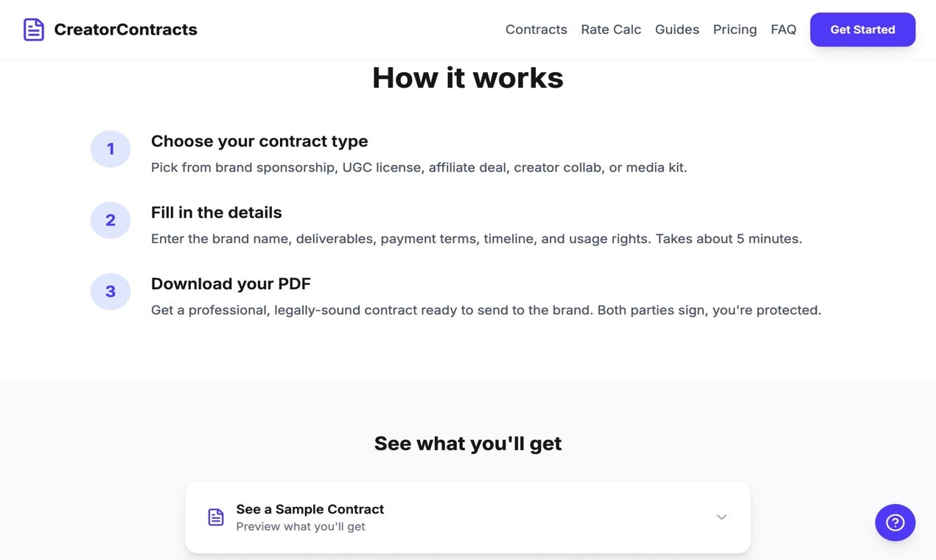936x560 pixels.
Task: Select the step 3 numbered circle icon
Action: [110, 292]
